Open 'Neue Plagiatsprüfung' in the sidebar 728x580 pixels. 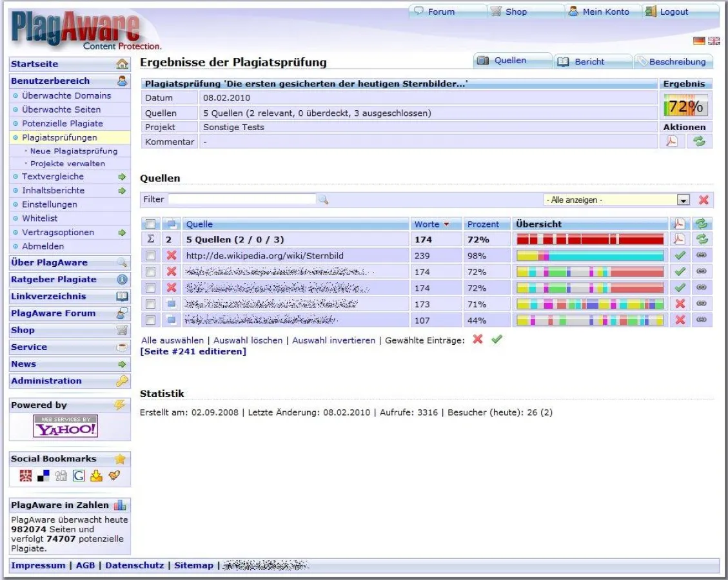(x=74, y=151)
